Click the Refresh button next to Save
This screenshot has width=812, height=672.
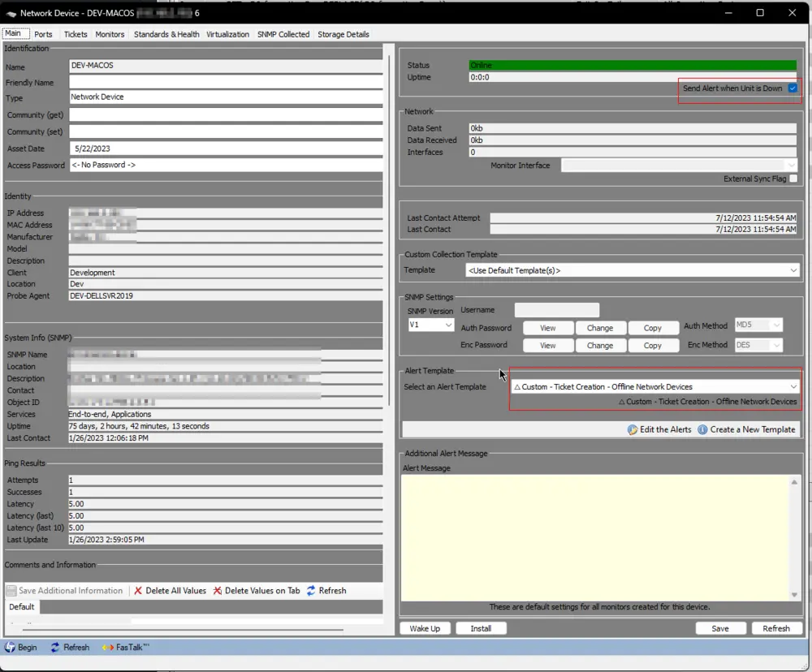click(x=776, y=628)
